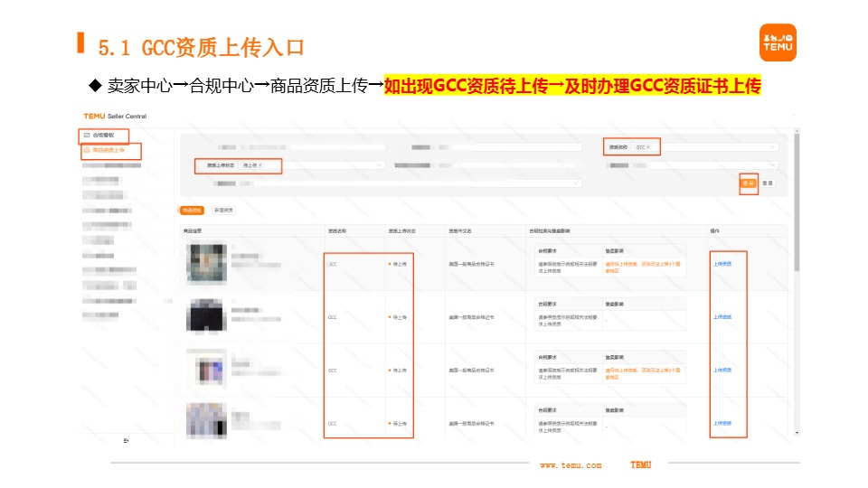Remove the 待上传 filter tag
This screenshot has width=868, height=488.
[x=260, y=165]
